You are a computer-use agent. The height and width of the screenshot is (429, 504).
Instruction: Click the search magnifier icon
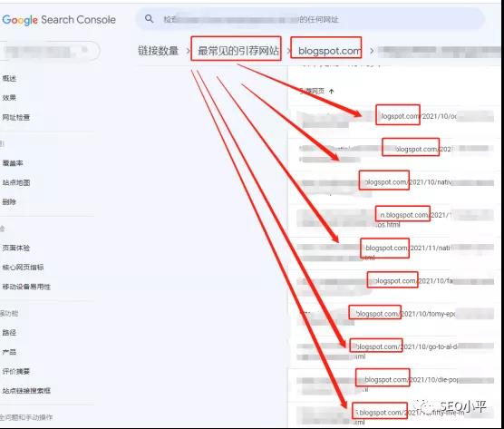coord(149,19)
